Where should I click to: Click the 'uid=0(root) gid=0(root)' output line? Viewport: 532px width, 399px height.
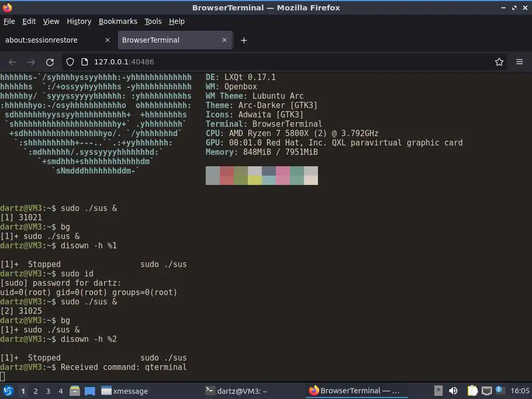(88, 292)
